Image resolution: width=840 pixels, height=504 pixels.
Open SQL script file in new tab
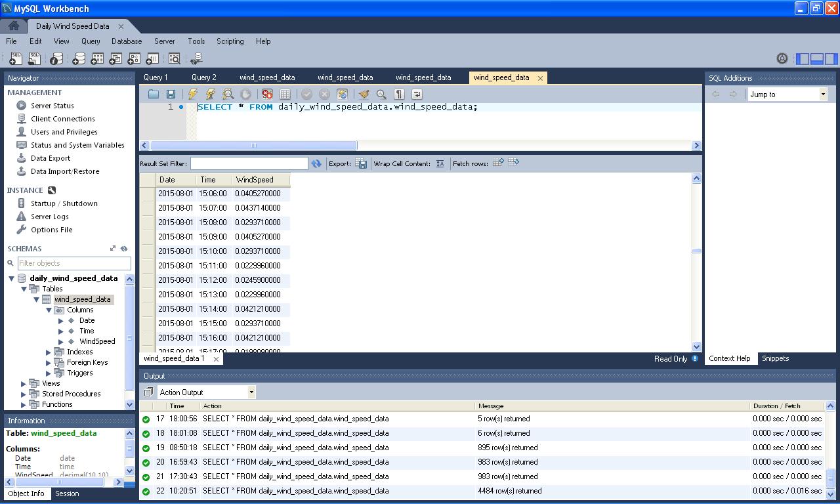coord(34,58)
